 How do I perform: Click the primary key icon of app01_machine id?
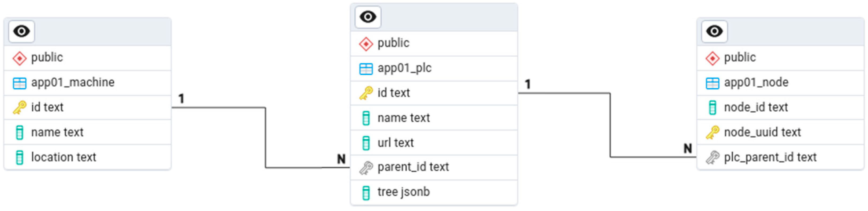click(x=19, y=107)
